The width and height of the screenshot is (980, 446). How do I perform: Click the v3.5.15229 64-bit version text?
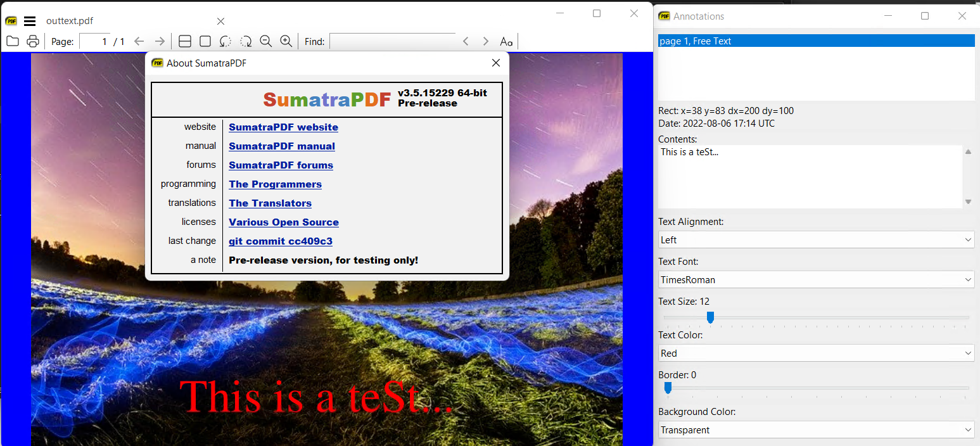442,93
